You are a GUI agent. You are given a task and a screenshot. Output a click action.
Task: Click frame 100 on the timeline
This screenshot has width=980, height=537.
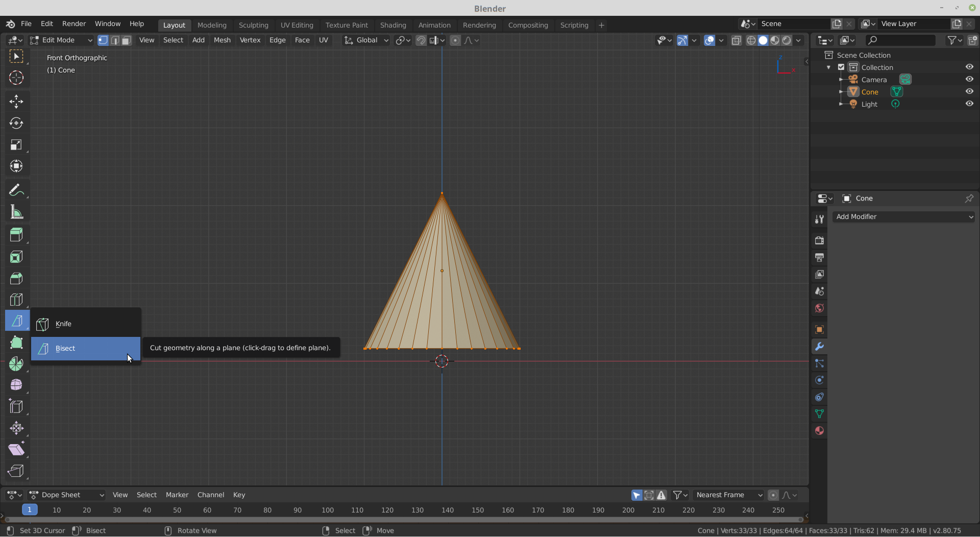[x=328, y=510]
